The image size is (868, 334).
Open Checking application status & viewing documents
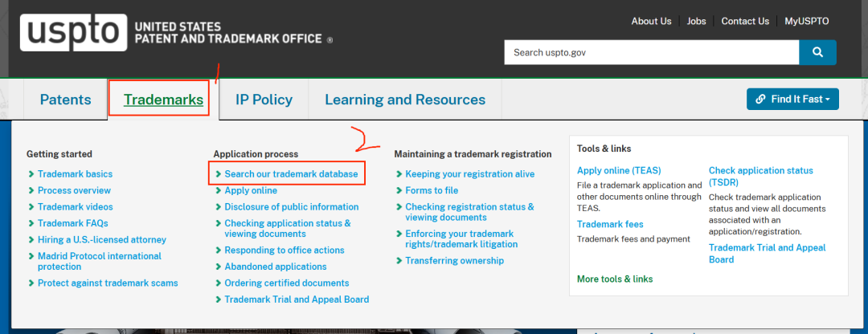[288, 228]
